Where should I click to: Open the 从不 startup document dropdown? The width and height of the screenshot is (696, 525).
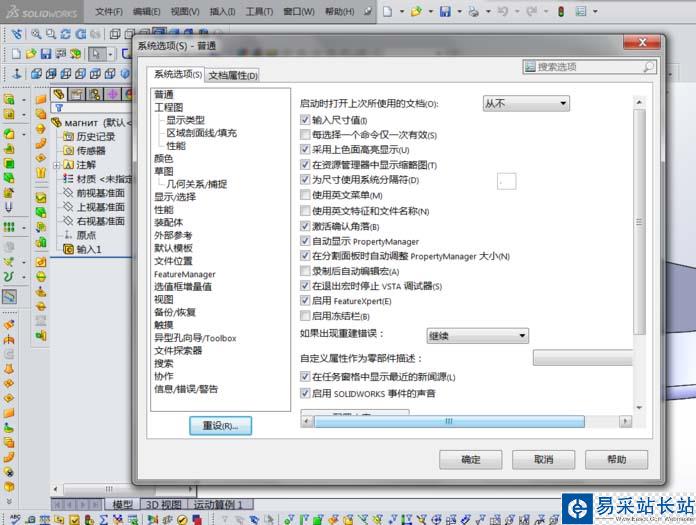(526, 103)
